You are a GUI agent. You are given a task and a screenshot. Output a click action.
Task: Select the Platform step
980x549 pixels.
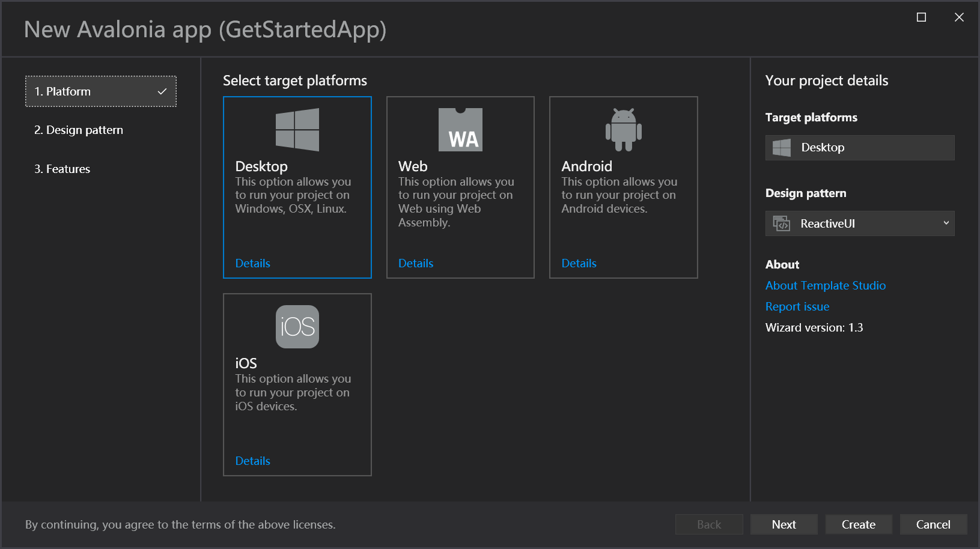click(100, 91)
